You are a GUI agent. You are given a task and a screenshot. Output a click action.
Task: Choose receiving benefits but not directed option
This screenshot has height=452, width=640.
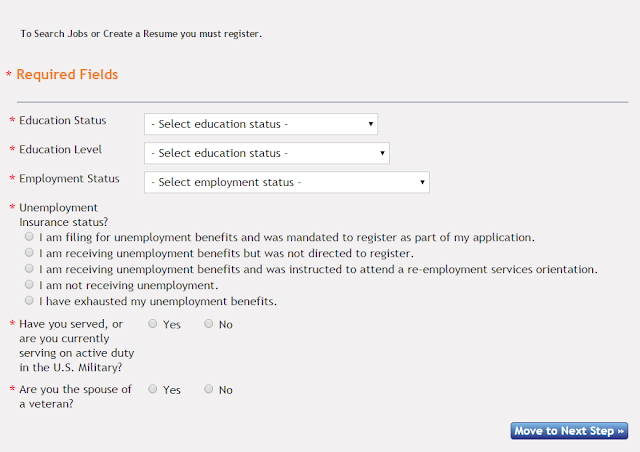pyautogui.click(x=29, y=254)
